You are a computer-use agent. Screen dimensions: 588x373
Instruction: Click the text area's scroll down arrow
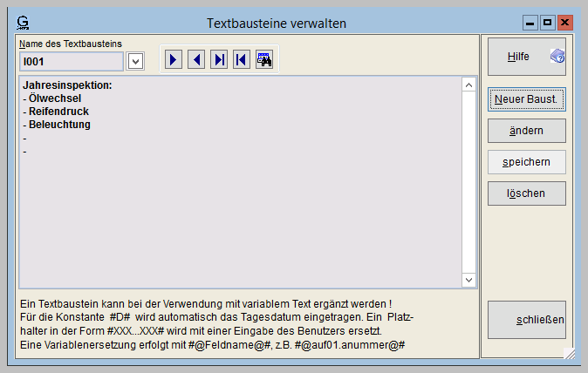coord(468,279)
